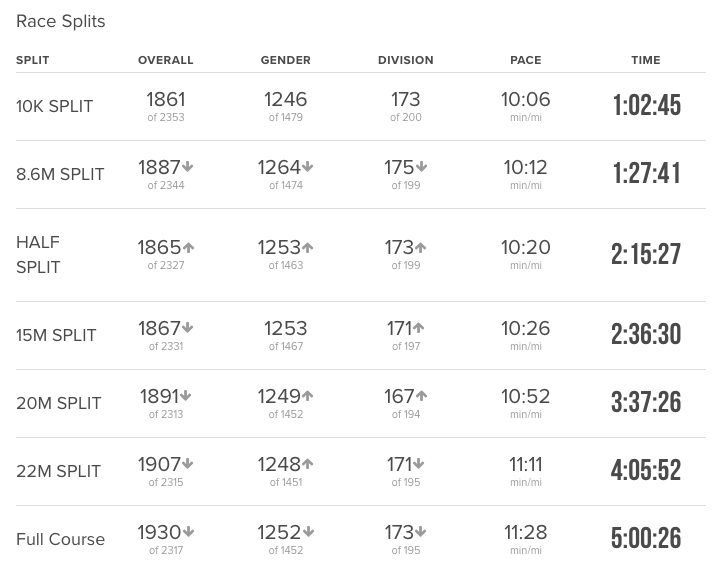Click the TIME column header
The width and height of the screenshot is (722, 581).
646,60
